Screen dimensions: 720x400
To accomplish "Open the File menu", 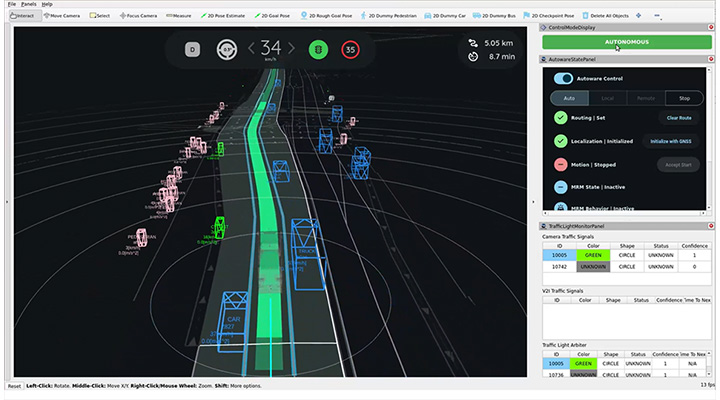I will click(x=11, y=4).
